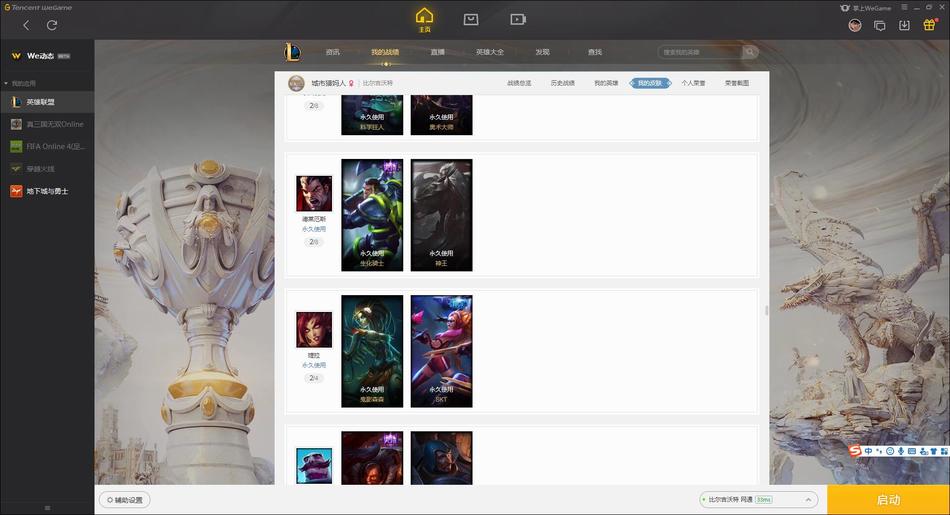The height and width of the screenshot is (515, 950).
Task: Open the gift box icon
Action: click(929, 25)
